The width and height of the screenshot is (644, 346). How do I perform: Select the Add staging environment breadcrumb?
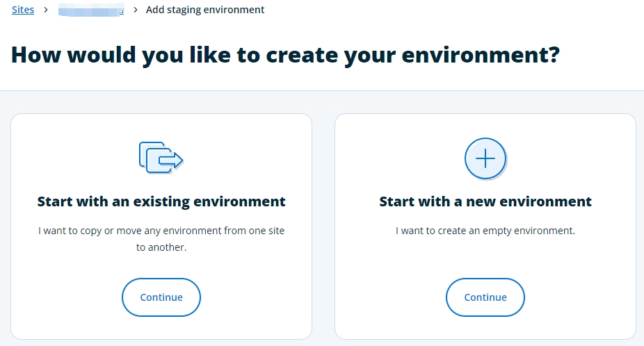tap(205, 10)
